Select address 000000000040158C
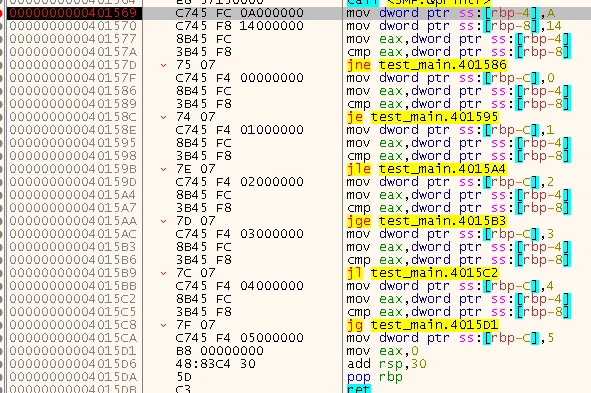 [x=73, y=117]
